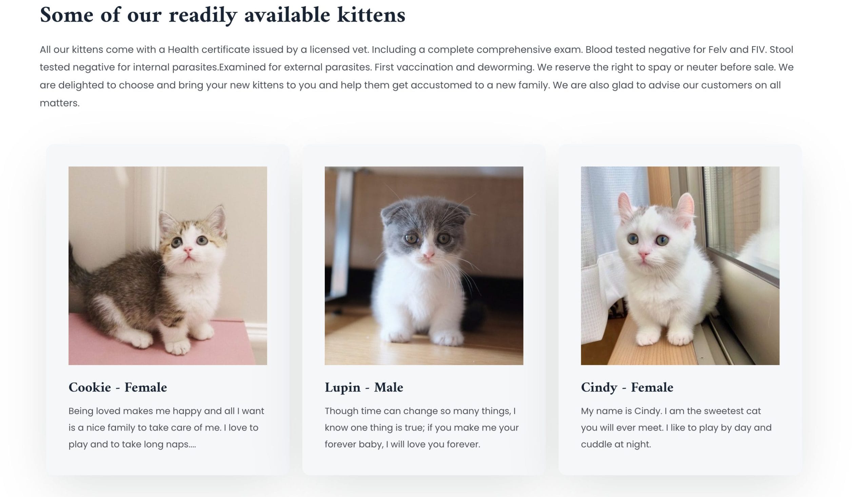Click 'forever baby, I will love you forever' line
The height and width of the screenshot is (497, 868).
click(402, 444)
